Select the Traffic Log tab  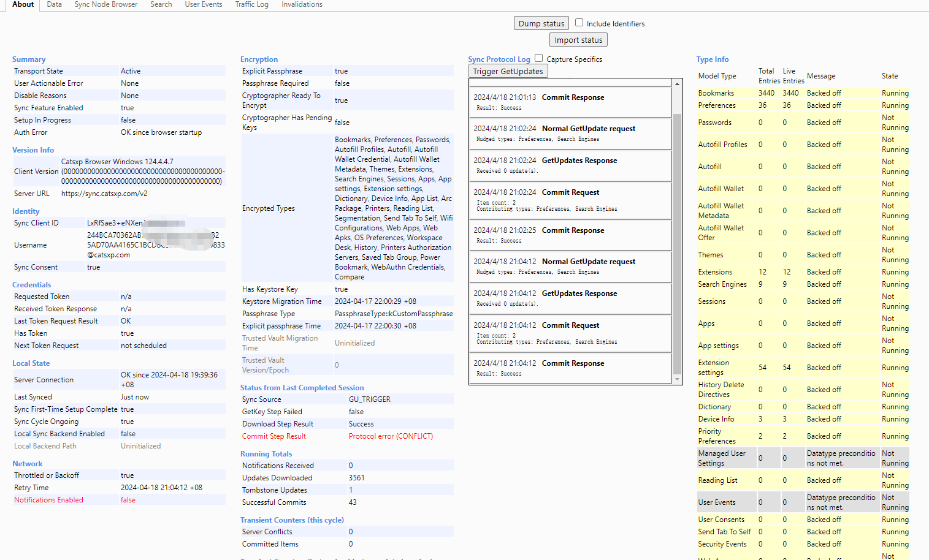(251, 4)
